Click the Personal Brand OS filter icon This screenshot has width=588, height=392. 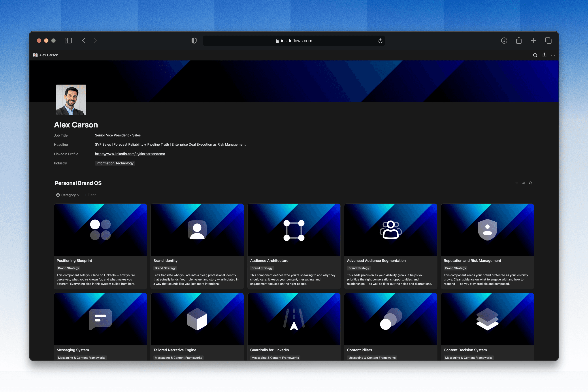coord(517,183)
